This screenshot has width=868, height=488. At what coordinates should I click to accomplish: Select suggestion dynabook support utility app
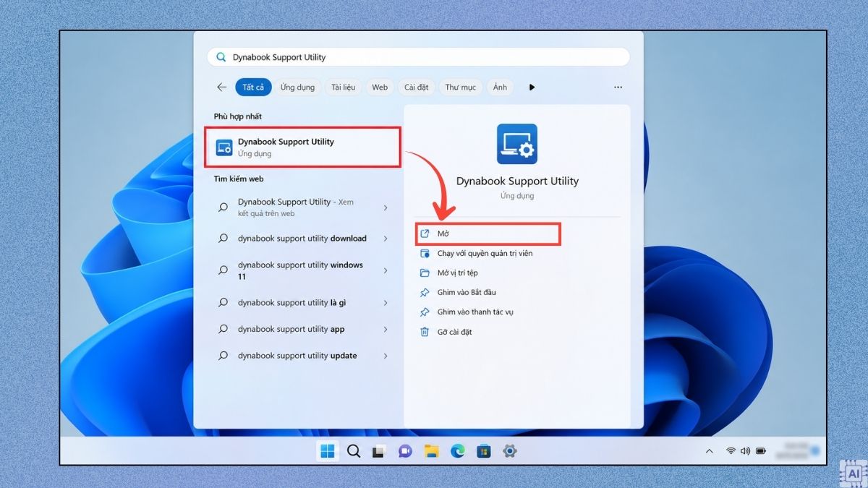[304, 329]
